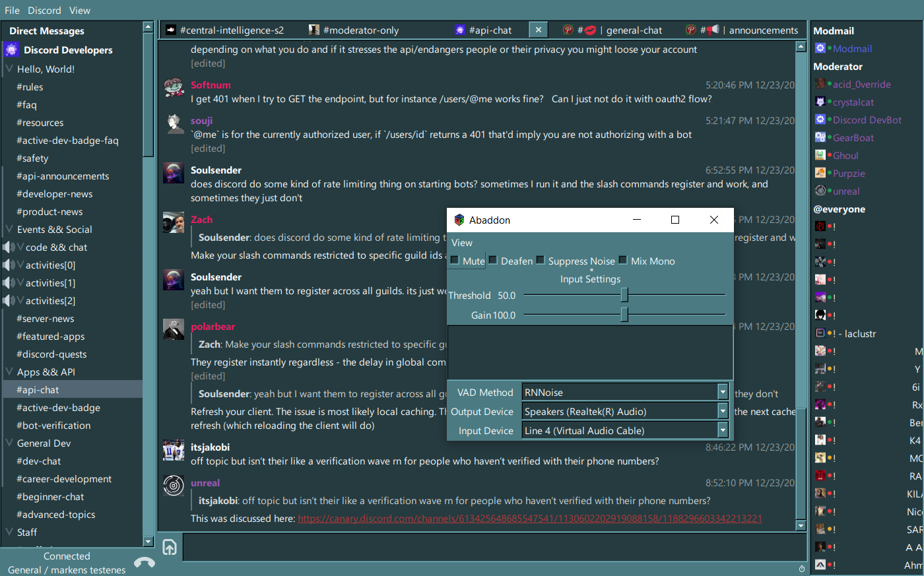
Task: Open the File menu
Action: pyautogui.click(x=12, y=10)
